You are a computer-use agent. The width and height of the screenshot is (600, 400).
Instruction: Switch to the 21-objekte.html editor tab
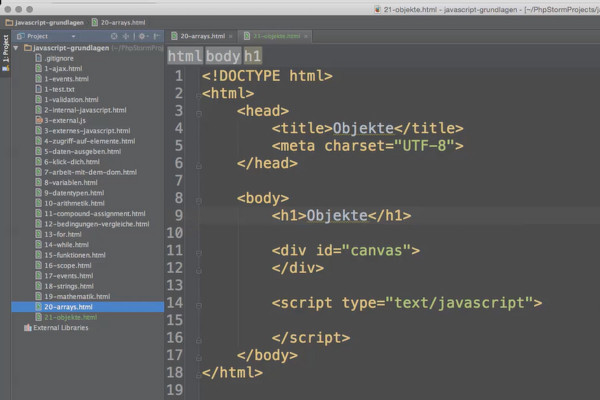click(x=276, y=36)
